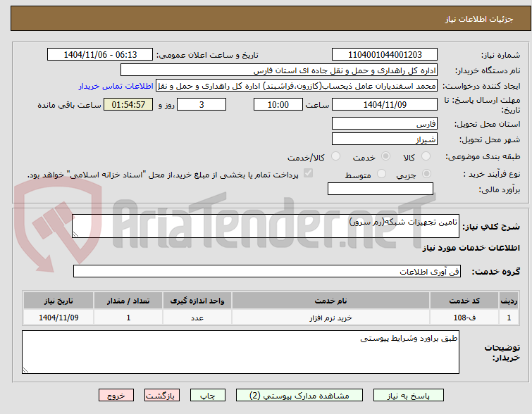Click the نام خدمت column header
This screenshot has width=532, height=414.
330,301
